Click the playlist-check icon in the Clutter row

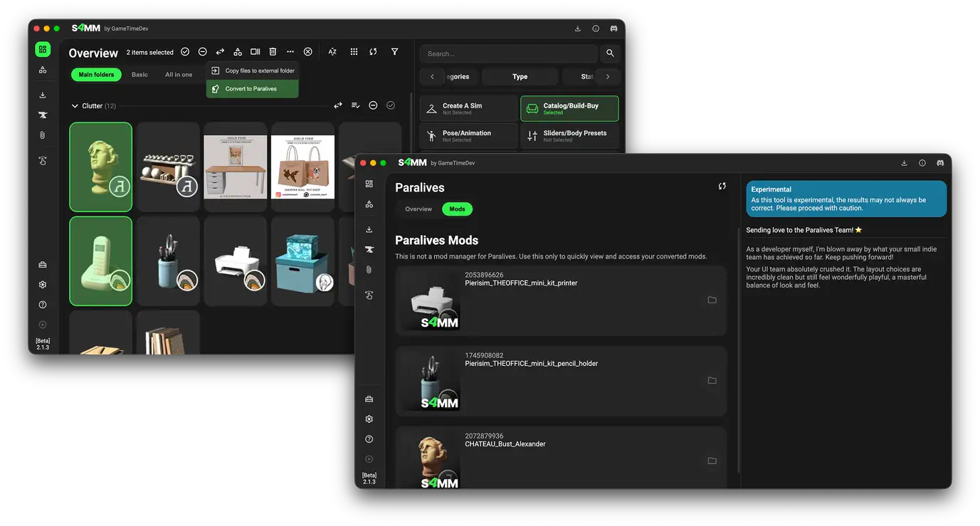coord(355,105)
